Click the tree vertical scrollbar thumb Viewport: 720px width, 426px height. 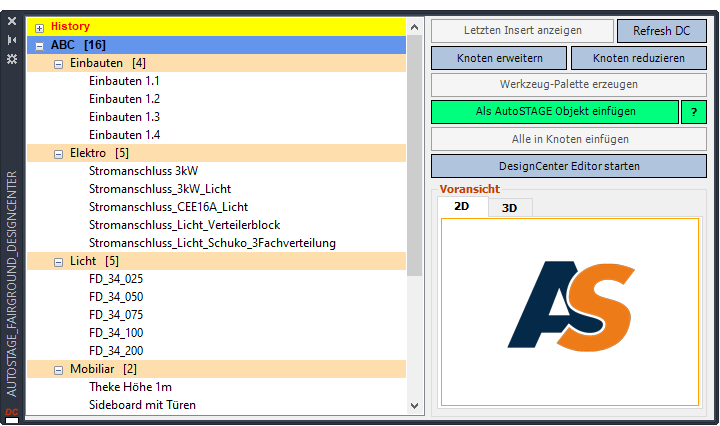pyautogui.click(x=415, y=156)
